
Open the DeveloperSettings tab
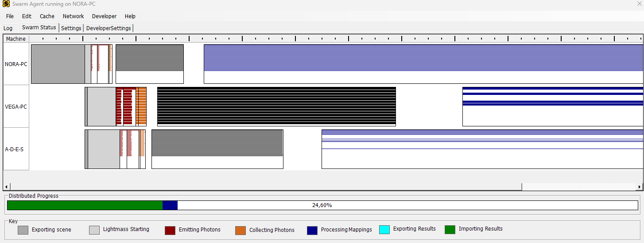[x=109, y=28]
